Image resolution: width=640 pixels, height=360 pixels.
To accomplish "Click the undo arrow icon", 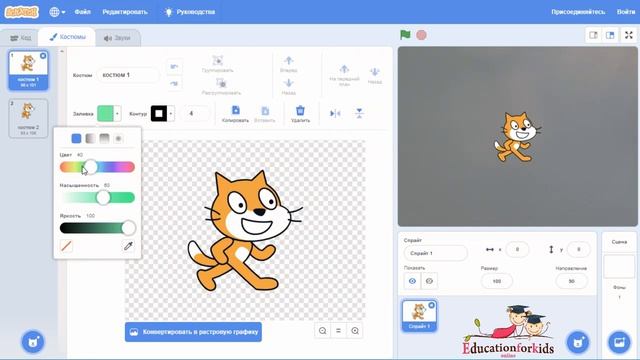I will point(174,67).
